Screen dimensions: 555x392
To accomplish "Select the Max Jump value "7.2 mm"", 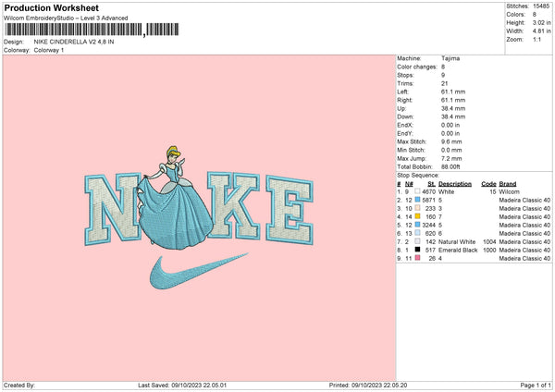I will [451, 158].
